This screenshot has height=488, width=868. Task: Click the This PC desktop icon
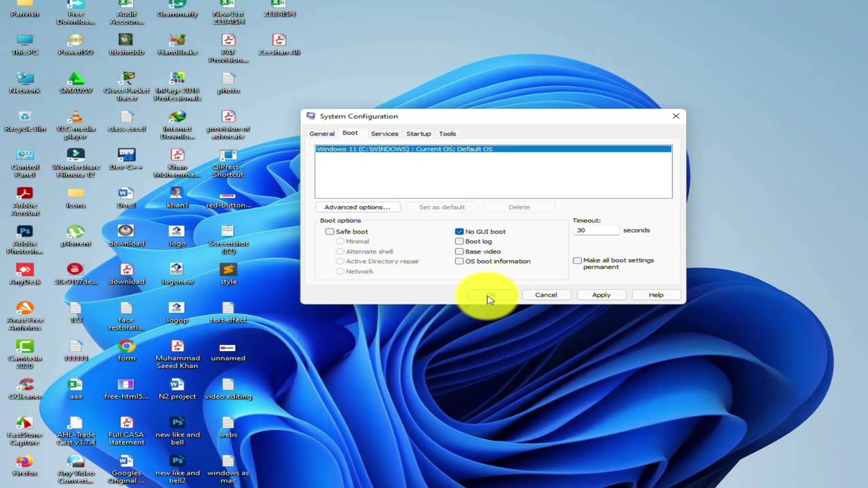pos(25,41)
